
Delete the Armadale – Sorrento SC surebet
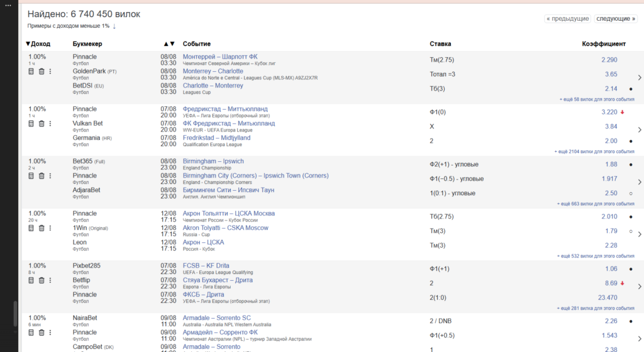[x=42, y=332]
